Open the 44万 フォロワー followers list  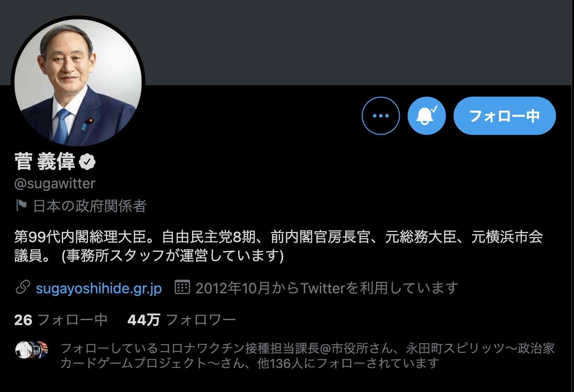pyautogui.click(x=182, y=320)
